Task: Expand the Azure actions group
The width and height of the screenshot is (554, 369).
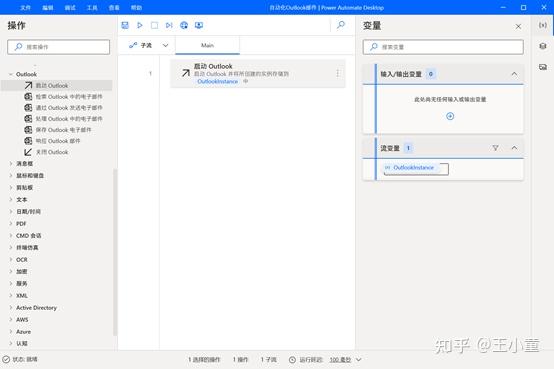Action: pyautogui.click(x=11, y=332)
